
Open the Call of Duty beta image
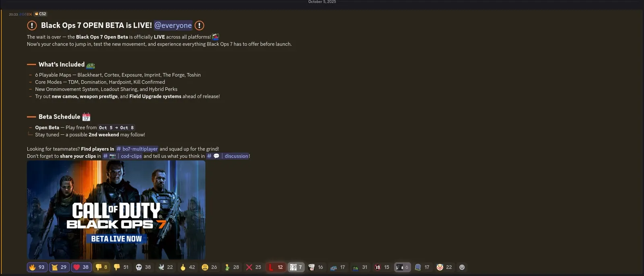[x=116, y=210]
